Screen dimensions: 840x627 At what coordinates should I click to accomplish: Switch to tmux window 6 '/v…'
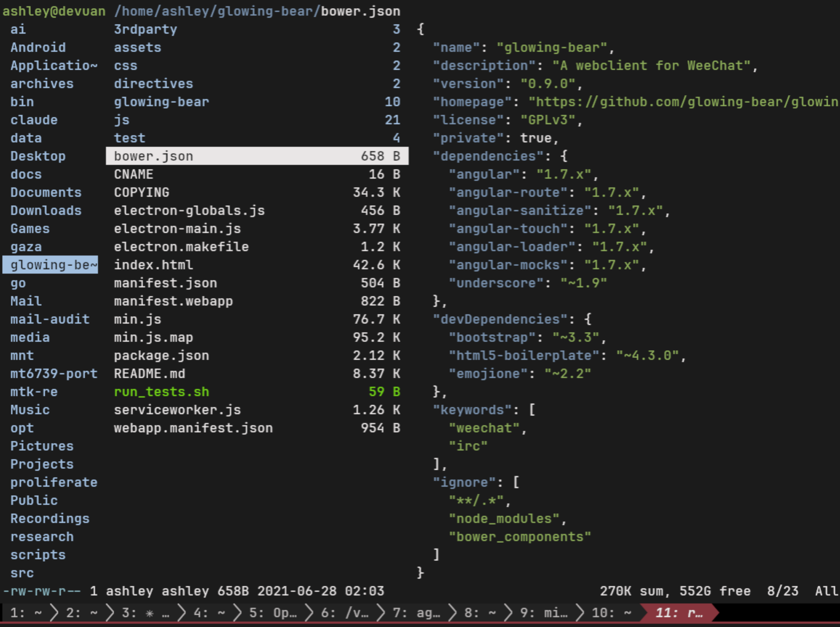coord(345,613)
